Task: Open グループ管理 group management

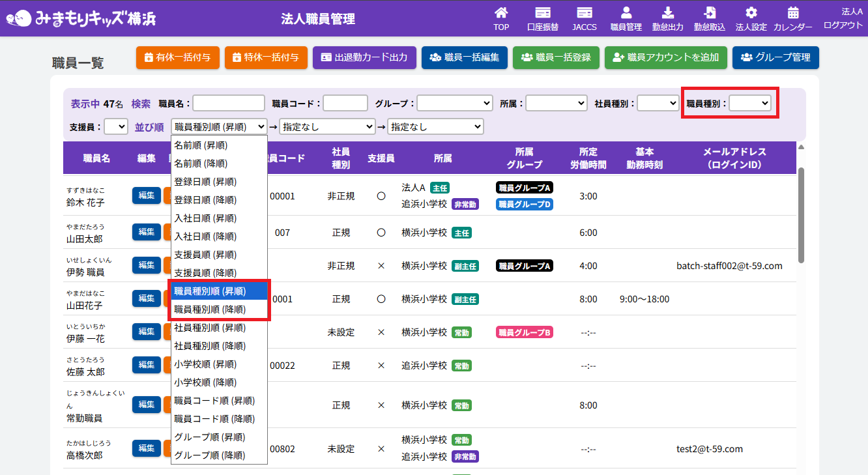Action: click(x=775, y=57)
